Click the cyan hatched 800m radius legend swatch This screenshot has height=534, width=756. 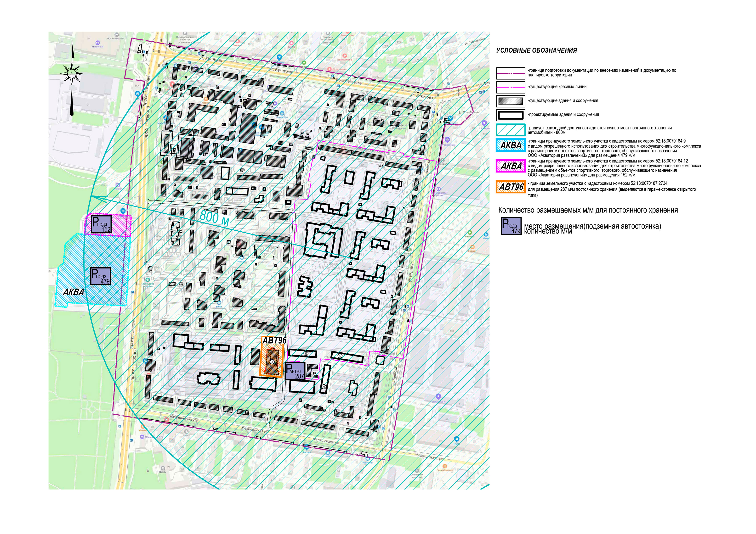click(510, 130)
